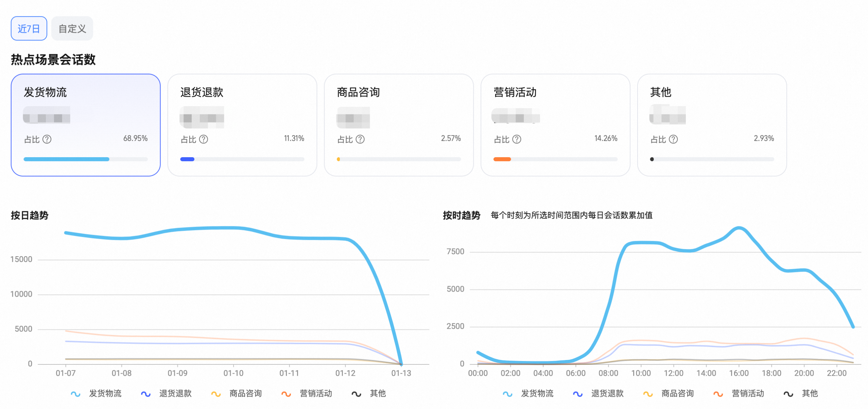
Task: Click the 22:00 label on hourly axis
Action: (837, 373)
